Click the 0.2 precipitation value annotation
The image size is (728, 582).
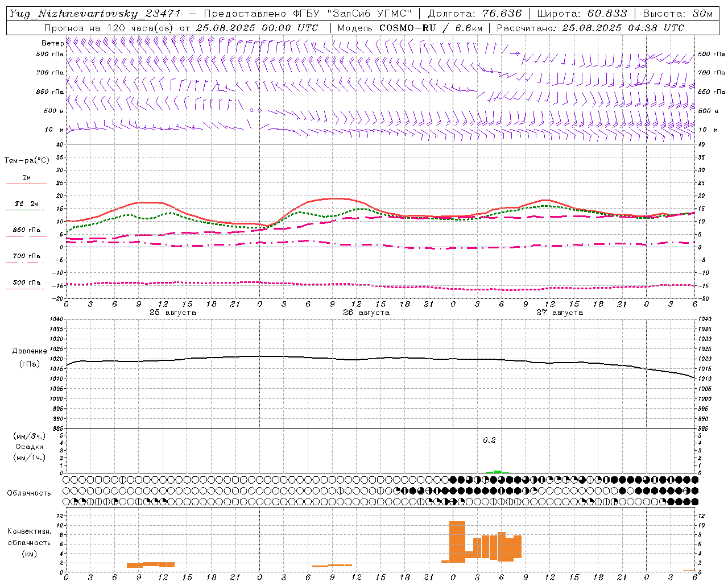pyautogui.click(x=489, y=440)
